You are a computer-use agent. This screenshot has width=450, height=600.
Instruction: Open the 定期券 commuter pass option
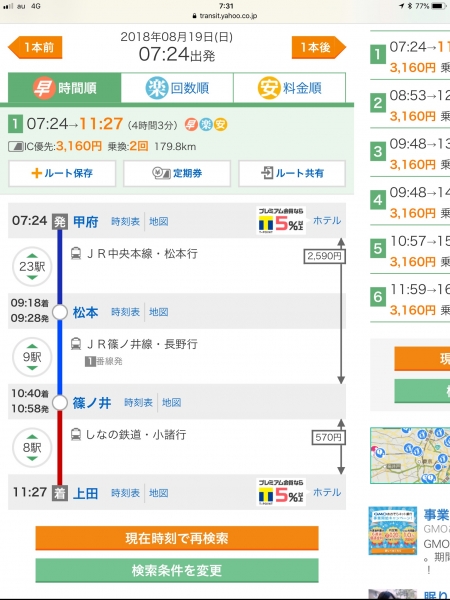[177, 173]
